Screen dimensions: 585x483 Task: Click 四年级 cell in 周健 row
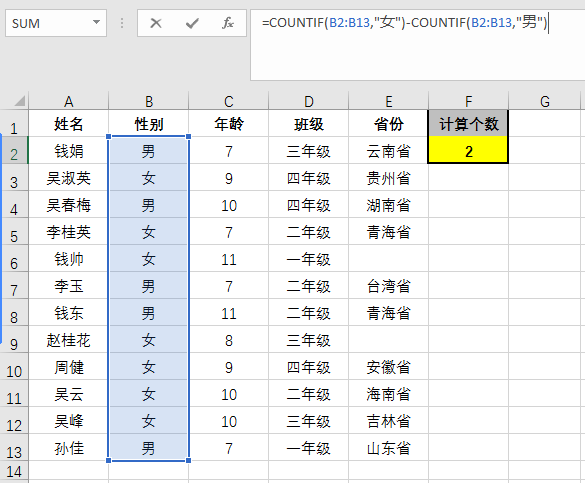tap(309, 367)
